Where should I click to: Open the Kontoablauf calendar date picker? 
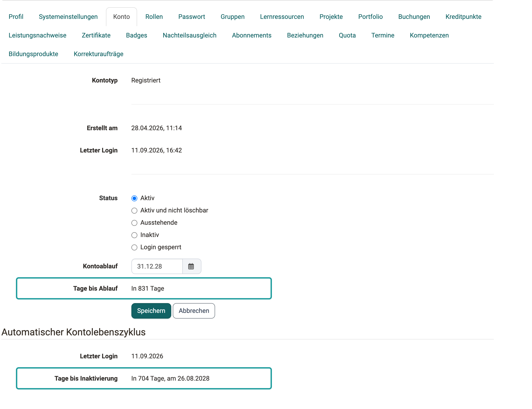coord(191,266)
